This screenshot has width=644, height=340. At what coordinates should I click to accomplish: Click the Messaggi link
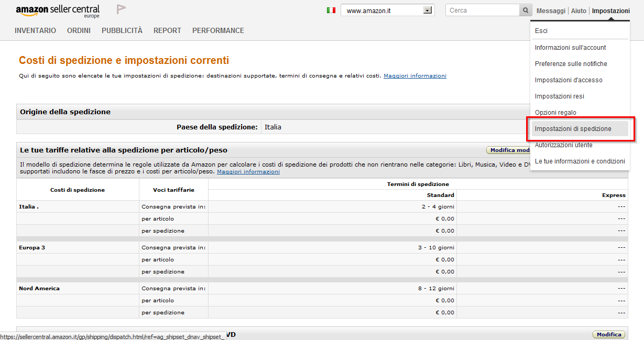tap(551, 10)
